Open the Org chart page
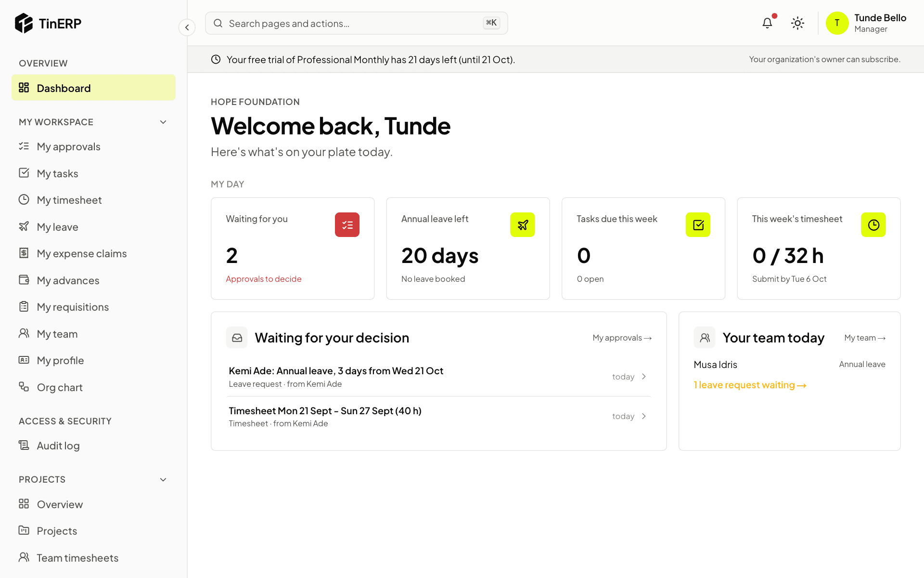 click(93, 387)
